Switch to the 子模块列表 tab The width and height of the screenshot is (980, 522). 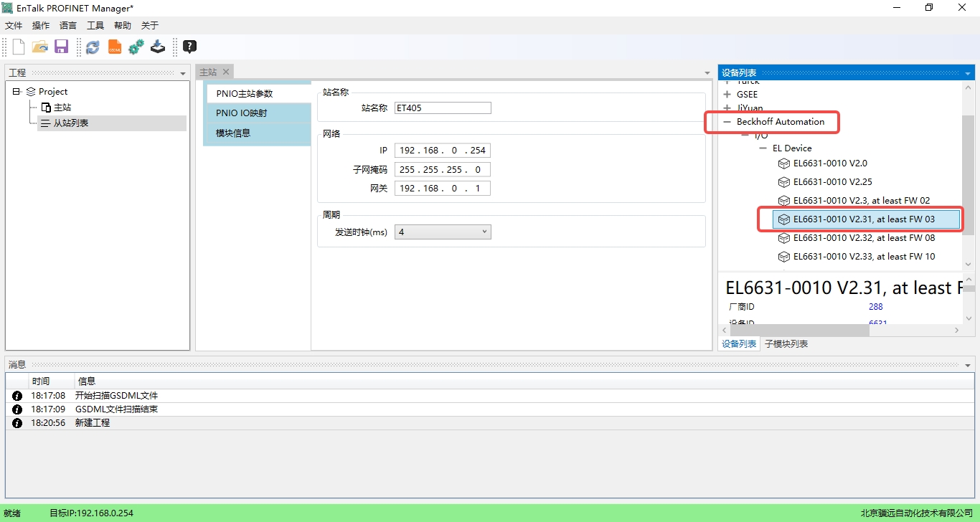(x=786, y=344)
